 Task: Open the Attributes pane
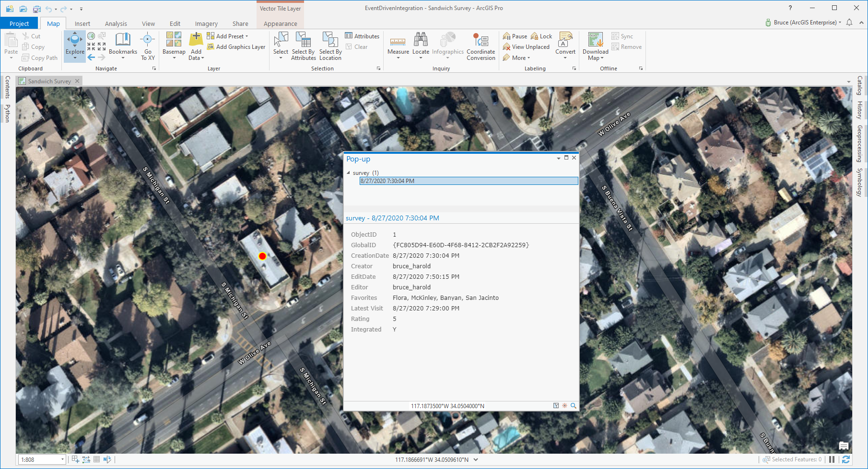click(362, 36)
